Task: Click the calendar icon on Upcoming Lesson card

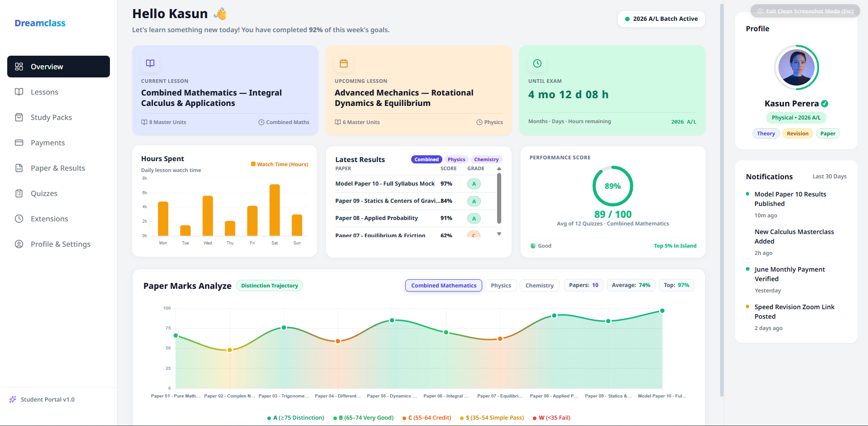Action: point(344,63)
